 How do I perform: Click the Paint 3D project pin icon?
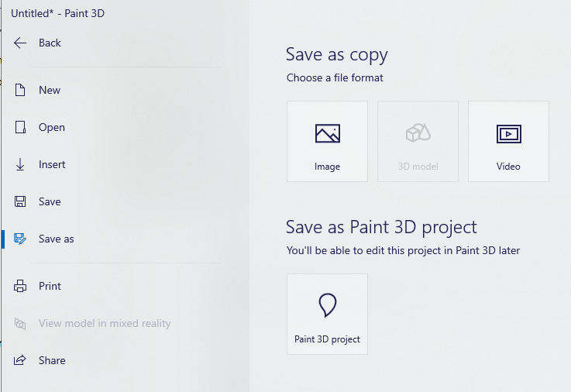coord(328,305)
